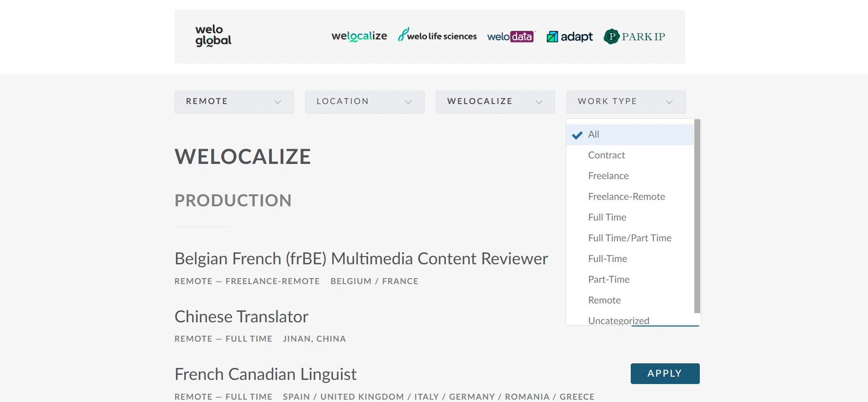Select All in the work type list

(x=630, y=134)
